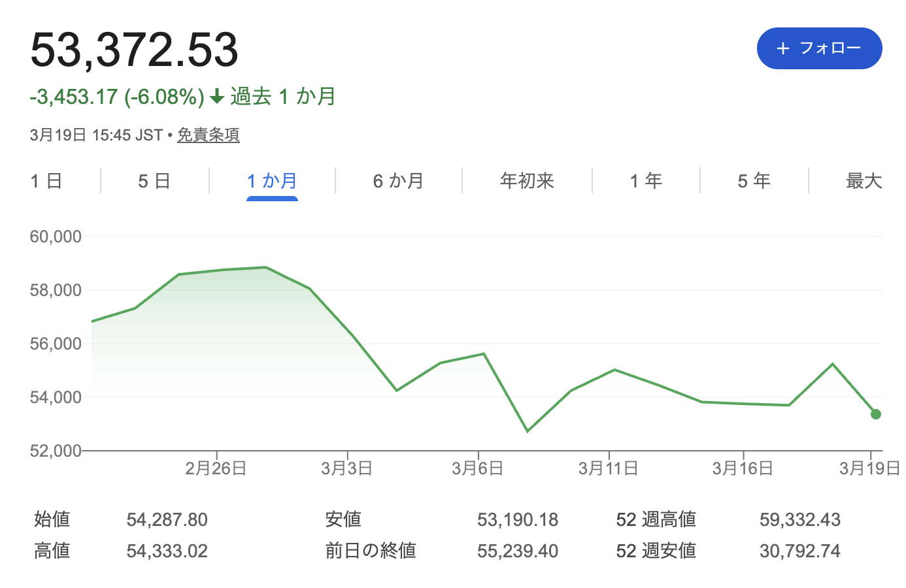The width and height of the screenshot is (906, 588).
Task: Switch to the 6 か月 range tab
Action: [398, 181]
